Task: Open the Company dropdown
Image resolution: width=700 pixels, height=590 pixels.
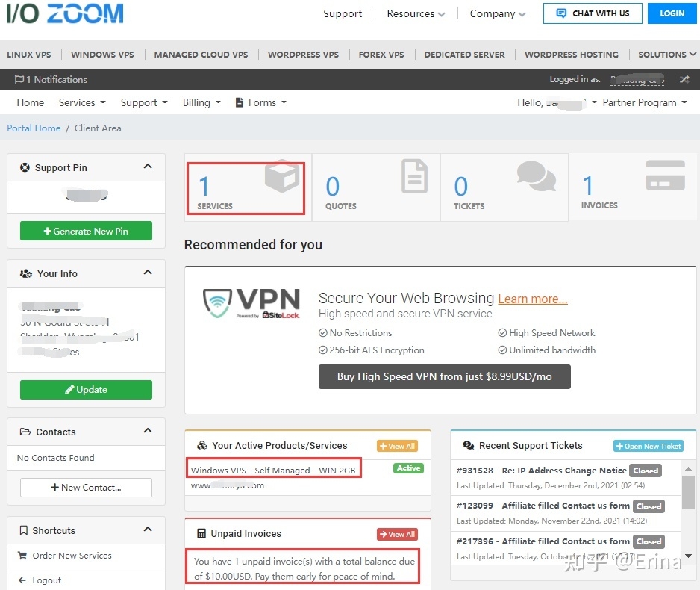Action: pyautogui.click(x=497, y=14)
